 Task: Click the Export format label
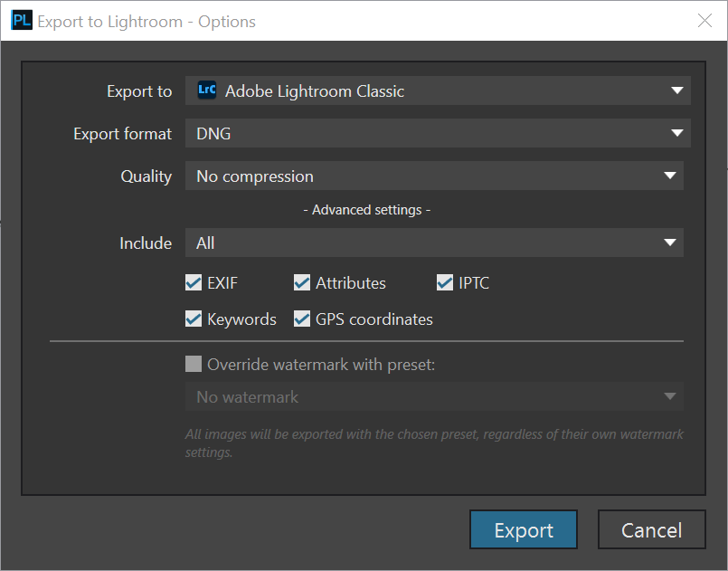tap(122, 133)
